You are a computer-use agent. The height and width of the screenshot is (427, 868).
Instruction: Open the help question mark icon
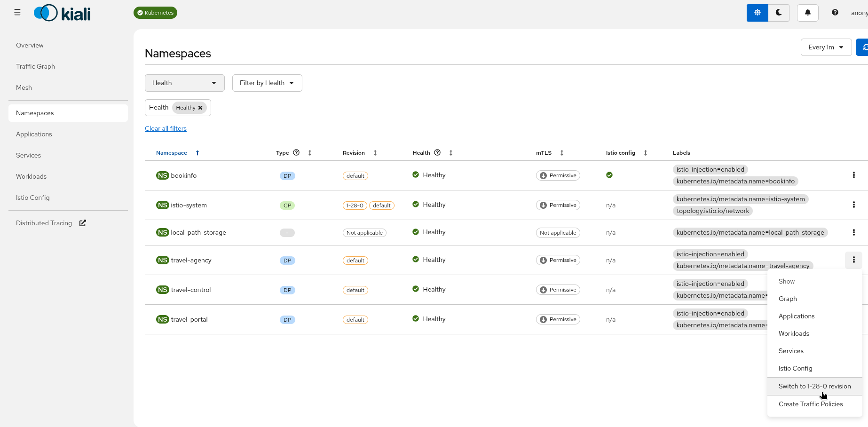[x=835, y=13]
